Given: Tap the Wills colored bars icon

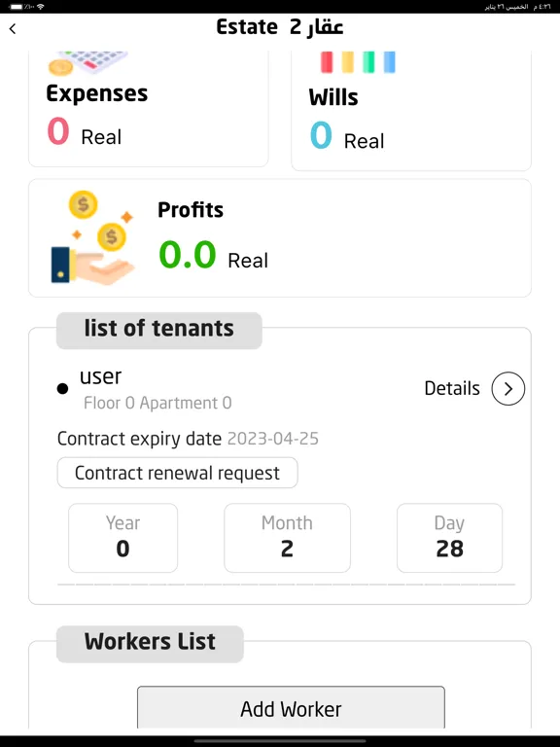Looking at the screenshot, I should tap(358, 62).
